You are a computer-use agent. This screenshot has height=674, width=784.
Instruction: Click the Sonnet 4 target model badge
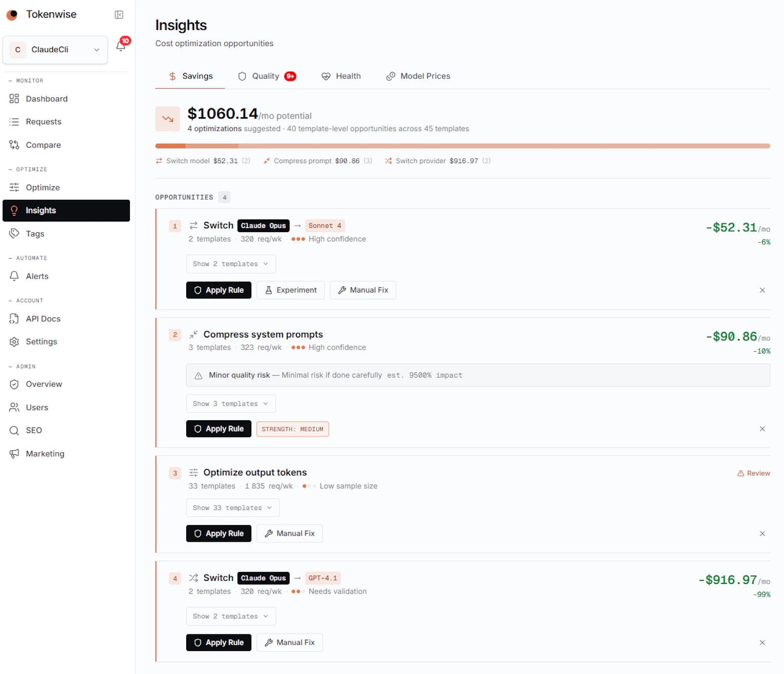pyautogui.click(x=325, y=226)
